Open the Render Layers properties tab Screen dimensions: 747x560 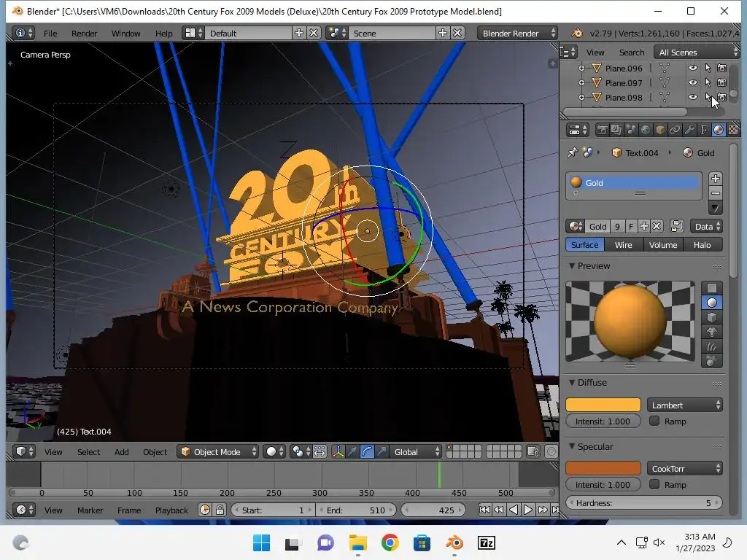coord(616,130)
